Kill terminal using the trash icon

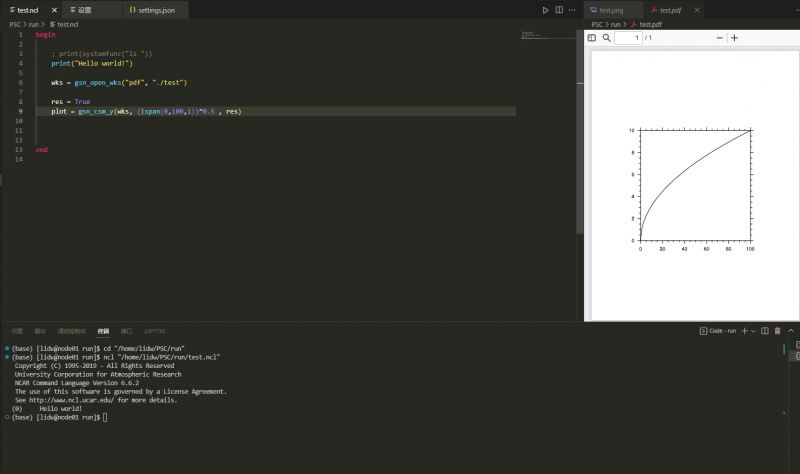pyautogui.click(x=777, y=330)
